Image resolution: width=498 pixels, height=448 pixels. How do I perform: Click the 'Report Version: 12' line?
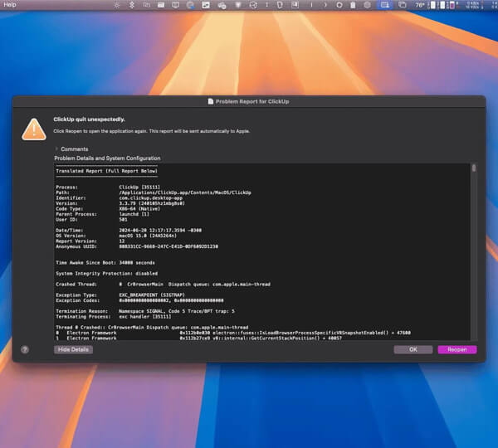pyautogui.click(x=90, y=241)
